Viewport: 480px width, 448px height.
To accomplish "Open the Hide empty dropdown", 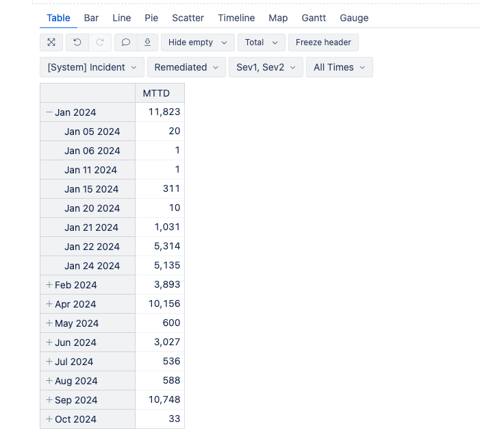I will pyautogui.click(x=198, y=42).
